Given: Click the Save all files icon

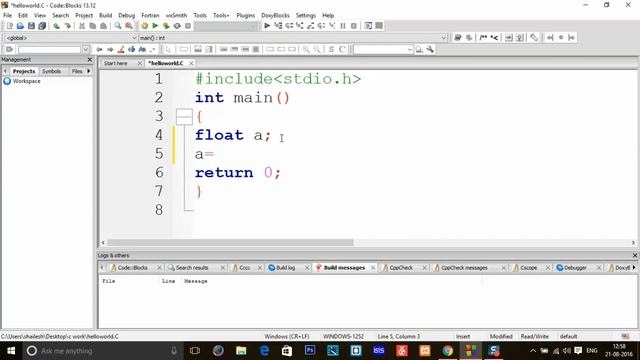Looking at the screenshot, I should pyautogui.click(x=42, y=26).
